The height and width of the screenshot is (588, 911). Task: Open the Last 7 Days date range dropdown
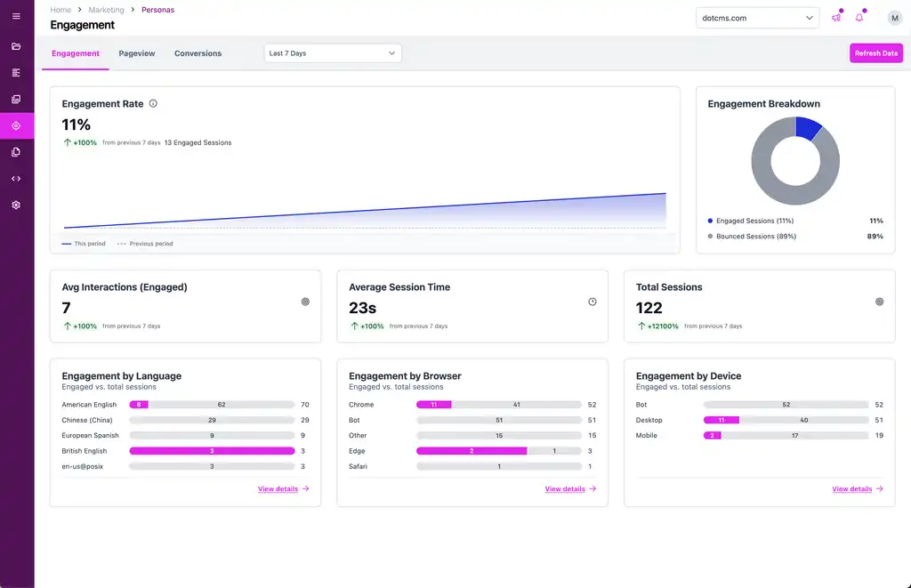[333, 52]
